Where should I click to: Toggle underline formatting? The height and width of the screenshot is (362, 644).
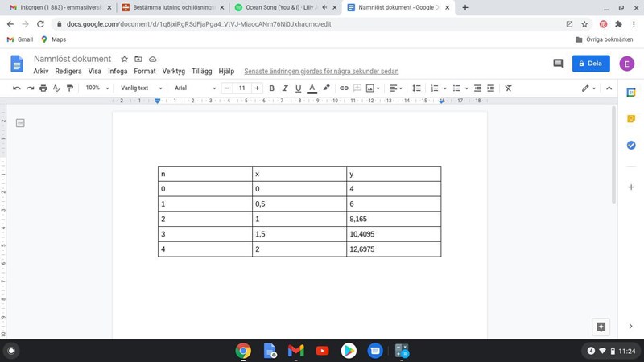[x=298, y=88]
